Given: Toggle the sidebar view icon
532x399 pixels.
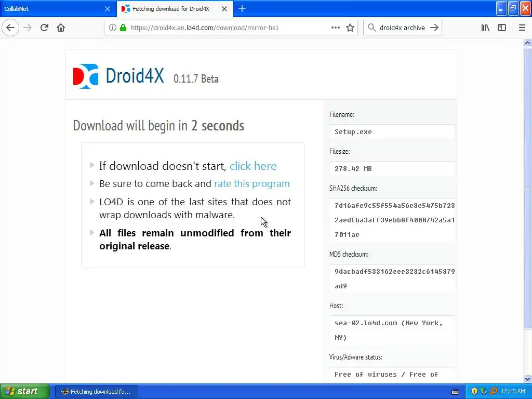Looking at the screenshot, I should point(501,28).
